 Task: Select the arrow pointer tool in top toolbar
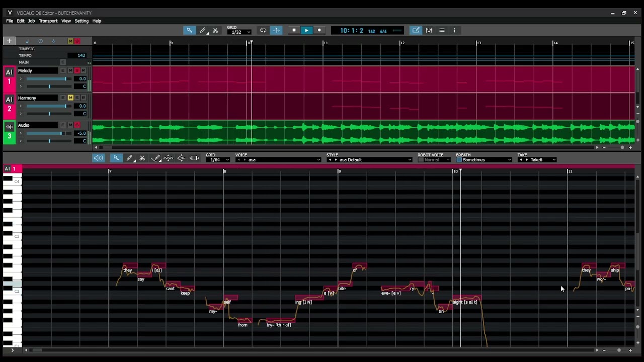point(189,30)
